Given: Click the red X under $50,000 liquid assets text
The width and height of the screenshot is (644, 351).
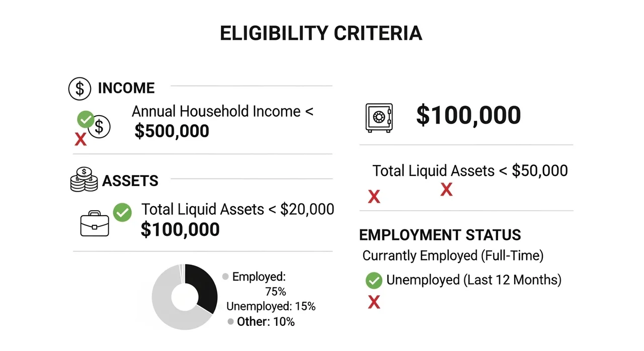Looking at the screenshot, I should [x=446, y=190].
